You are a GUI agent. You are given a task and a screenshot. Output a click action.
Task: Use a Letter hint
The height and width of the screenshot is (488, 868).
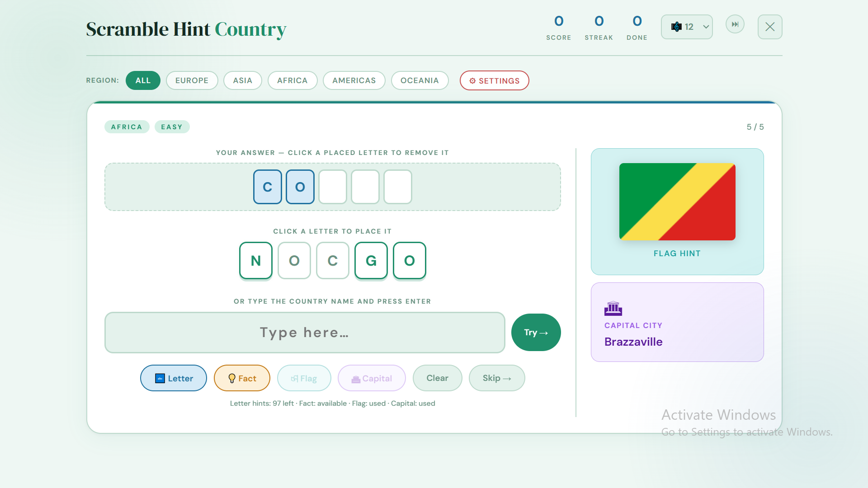tap(174, 378)
